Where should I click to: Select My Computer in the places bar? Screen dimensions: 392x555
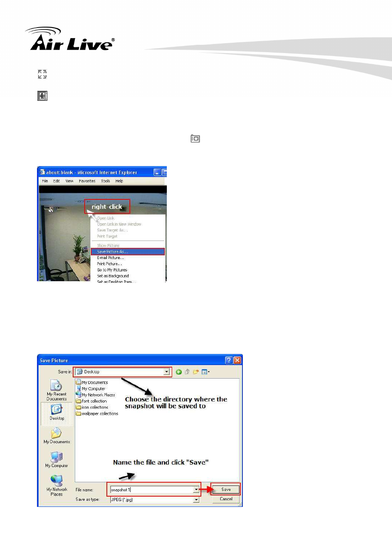[57, 460]
